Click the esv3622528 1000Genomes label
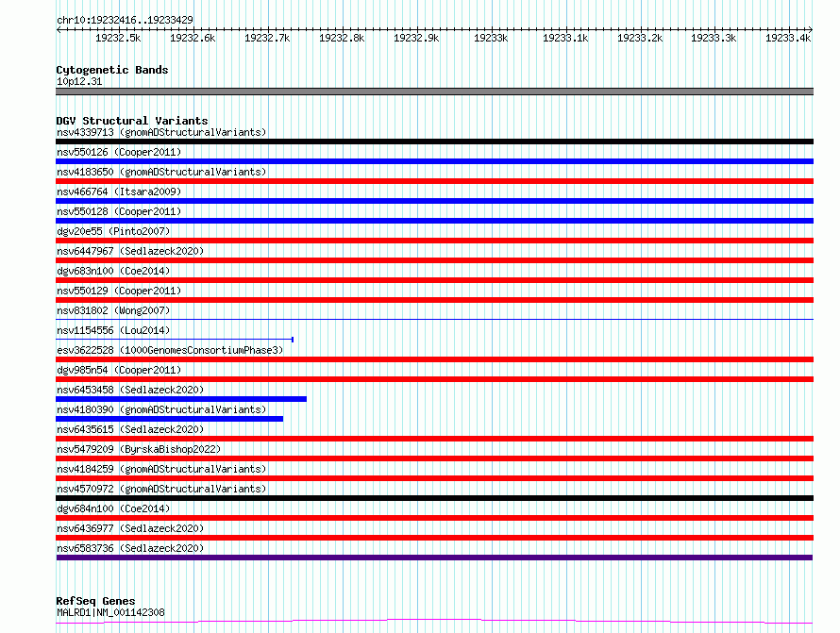 (x=170, y=350)
